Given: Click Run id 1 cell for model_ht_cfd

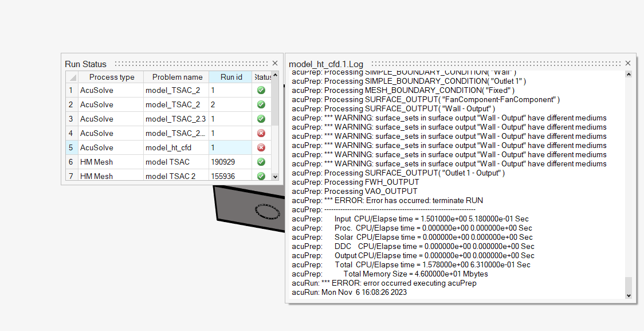Looking at the screenshot, I should click(230, 147).
